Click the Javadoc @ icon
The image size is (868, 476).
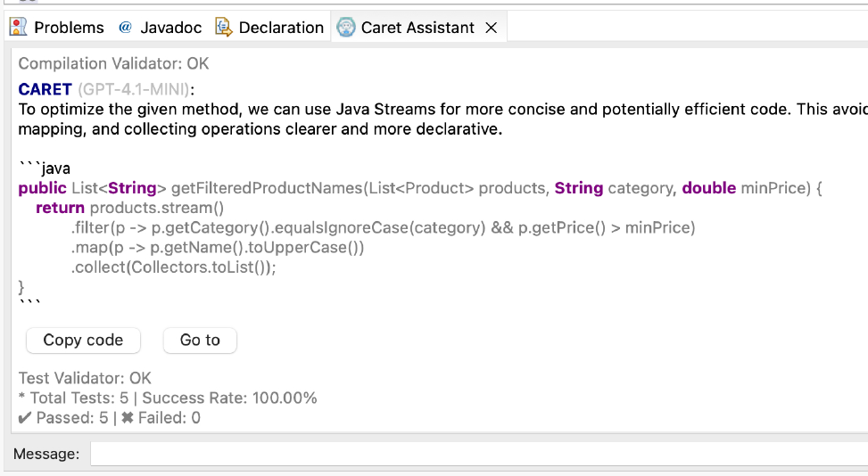pos(125,27)
